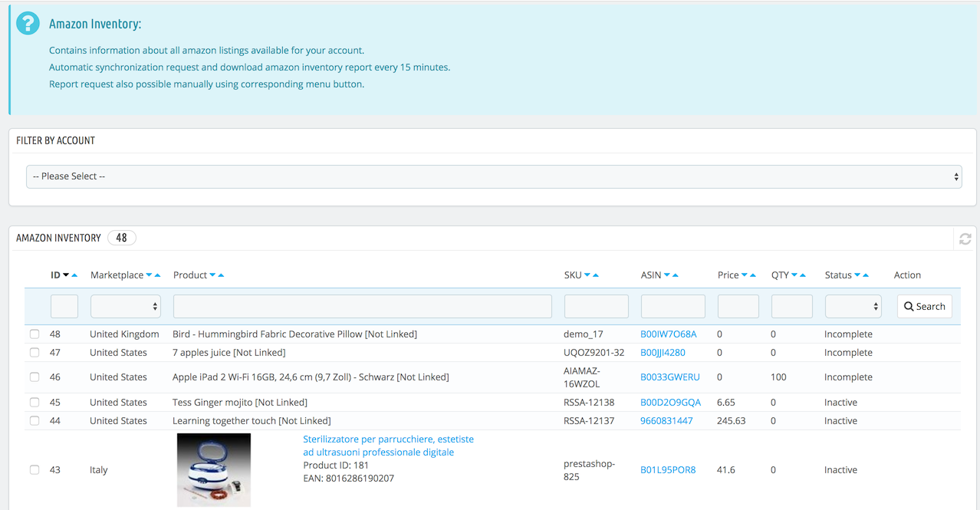This screenshot has height=510, width=980.
Task: Click SKU cell 'UQOZ9201-32'
Action: (x=594, y=353)
